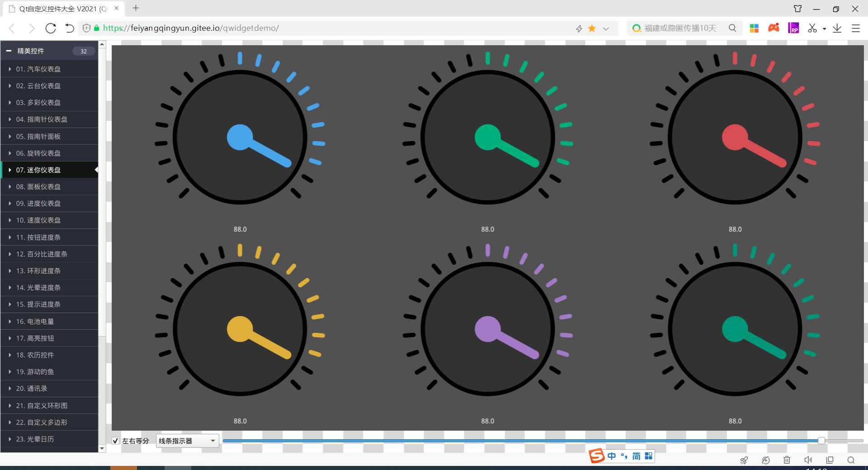Open the colorful app grid icon
Image resolution: width=868 pixels, height=470 pixels.
pos(754,28)
